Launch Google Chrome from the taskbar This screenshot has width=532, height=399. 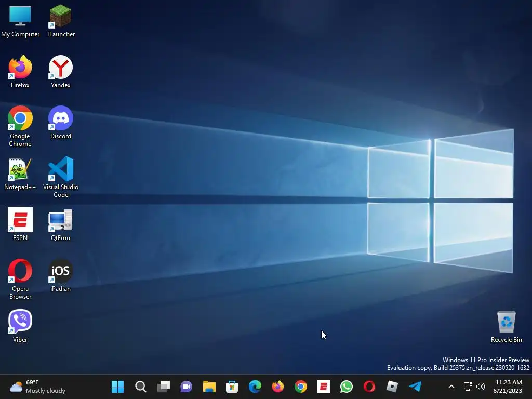301,387
